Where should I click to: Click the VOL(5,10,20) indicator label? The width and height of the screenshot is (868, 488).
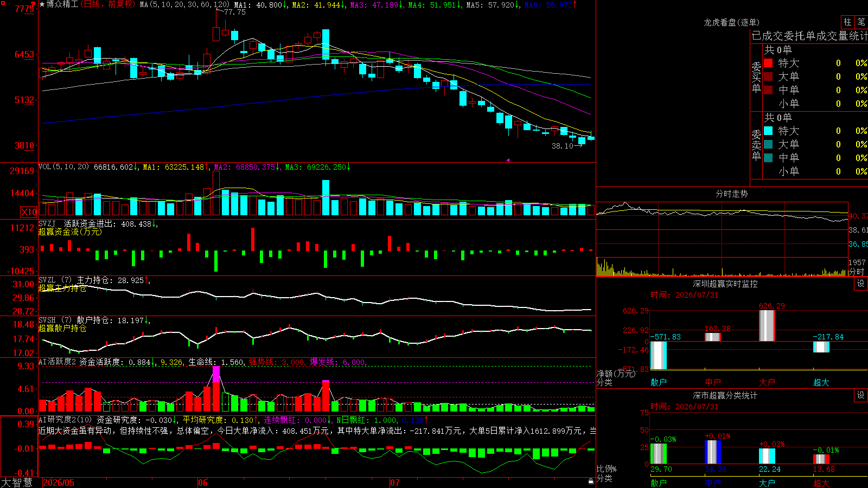pyautogui.click(x=64, y=167)
